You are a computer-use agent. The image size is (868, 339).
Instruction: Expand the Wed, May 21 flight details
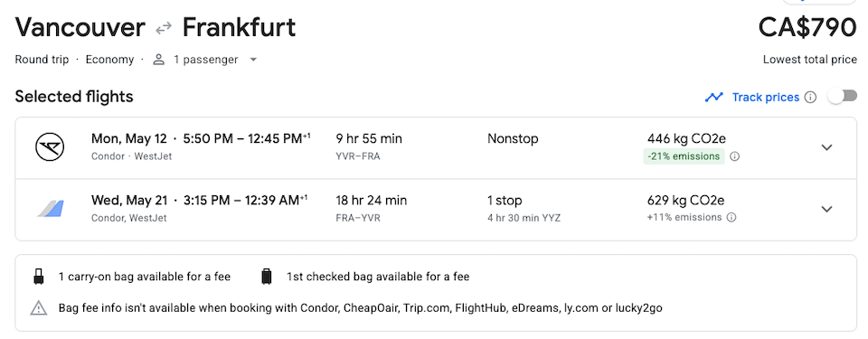826,209
